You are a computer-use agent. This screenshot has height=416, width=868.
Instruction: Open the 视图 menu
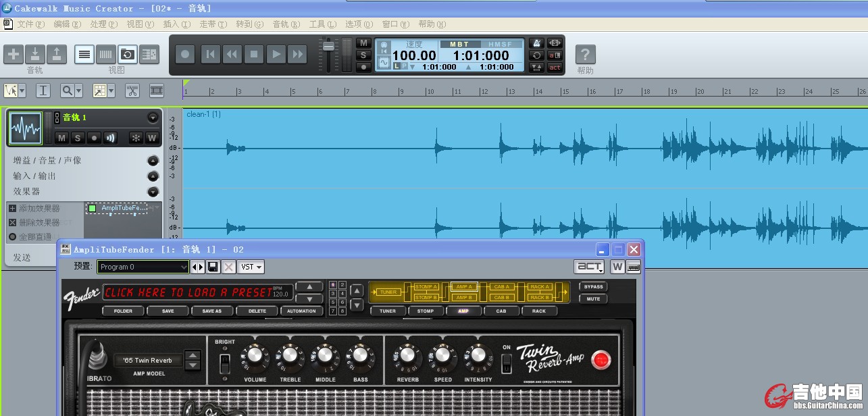tap(140, 24)
